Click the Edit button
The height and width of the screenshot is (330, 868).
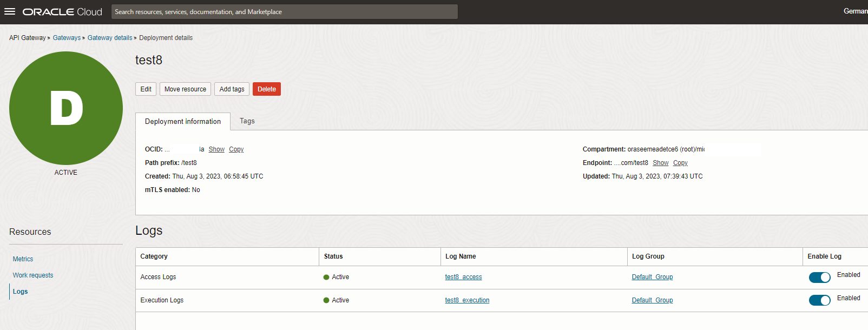146,89
